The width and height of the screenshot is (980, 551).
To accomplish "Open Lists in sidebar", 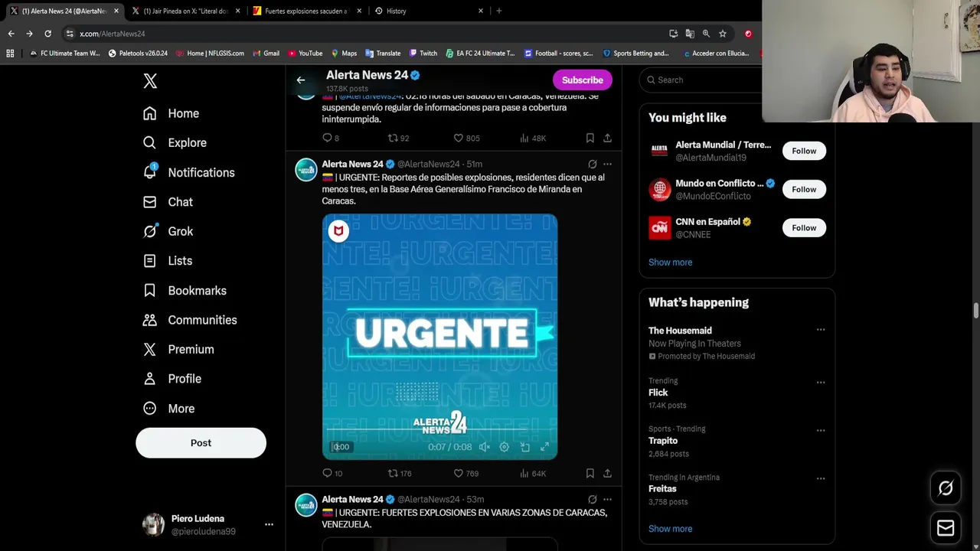I will coord(168,261).
